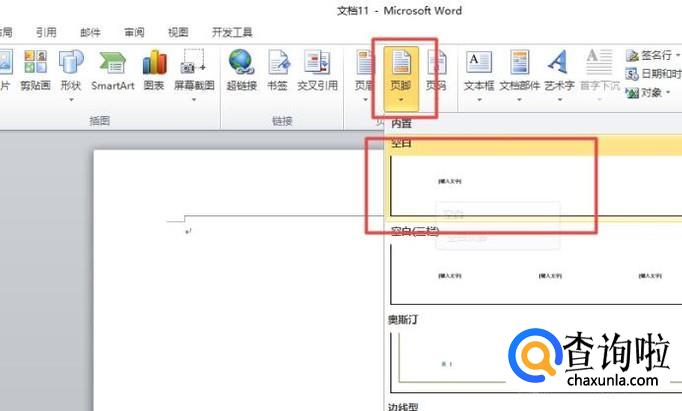Click Drop Cap (首字下沉) icon
This screenshot has height=411, width=682.
[x=599, y=62]
